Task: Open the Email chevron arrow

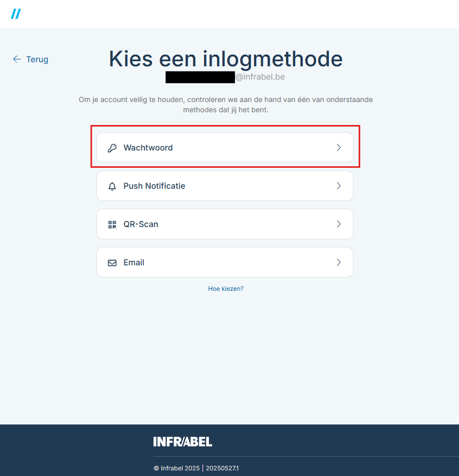Action: (339, 262)
